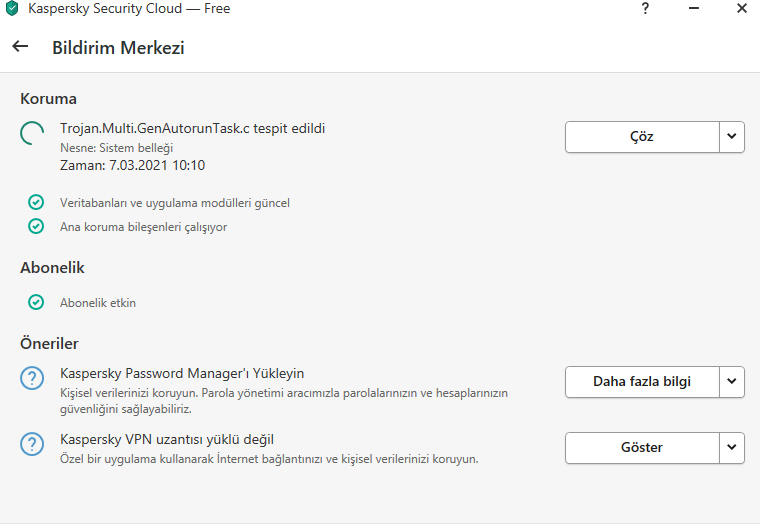Image resolution: width=760 pixels, height=525 pixels.
Task: Click the spinning status icon beside Trojan detection
Action: pyautogui.click(x=34, y=136)
